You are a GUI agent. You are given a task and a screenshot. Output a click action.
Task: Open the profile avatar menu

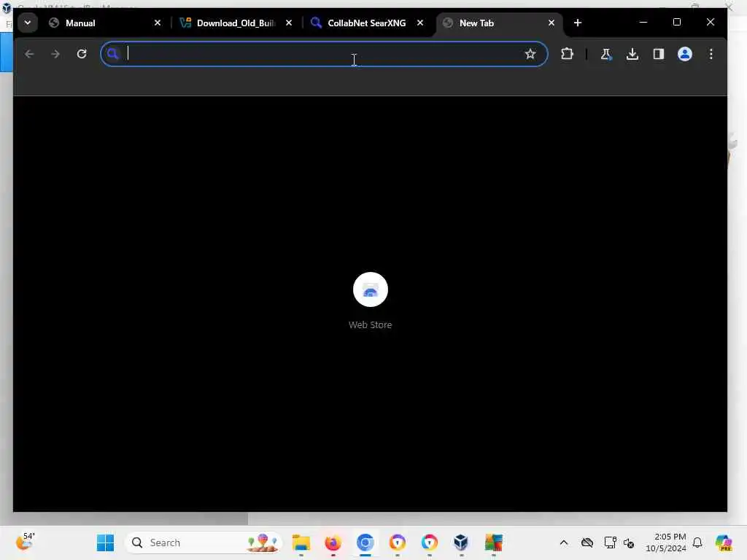click(x=685, y=54)
